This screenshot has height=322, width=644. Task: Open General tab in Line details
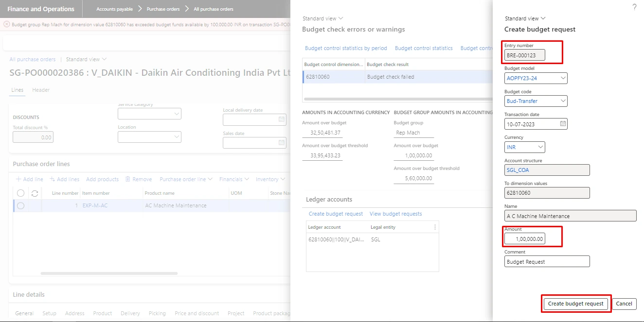click(24, 313)
